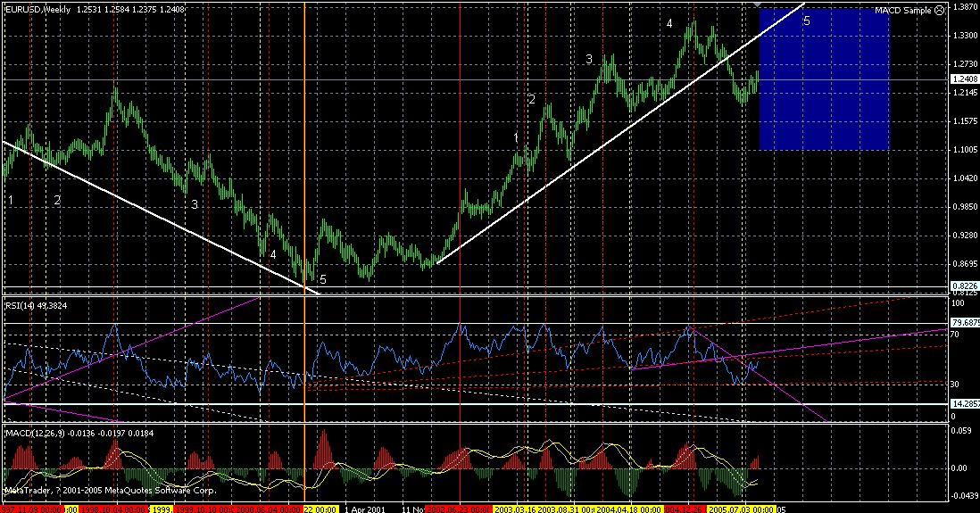Click the 0.8226 price level label
This screenshot has width=980, height=513.
coord(964,285)
